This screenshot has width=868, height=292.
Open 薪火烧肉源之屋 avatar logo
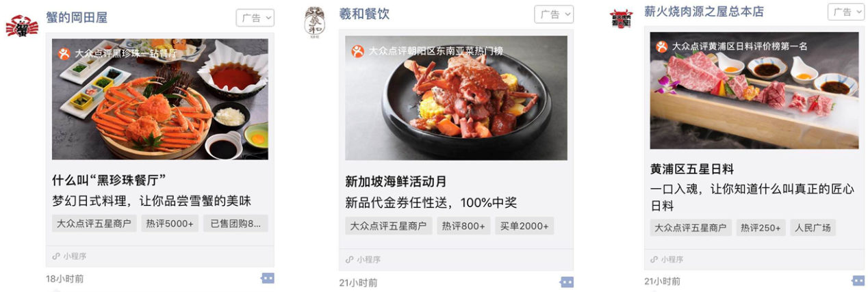tap(622, 18)
